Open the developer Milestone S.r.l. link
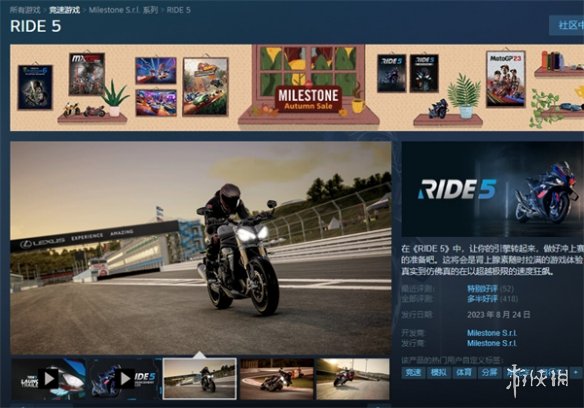The height and width of the screenshot is (408, 584). (x=492, y=333)
